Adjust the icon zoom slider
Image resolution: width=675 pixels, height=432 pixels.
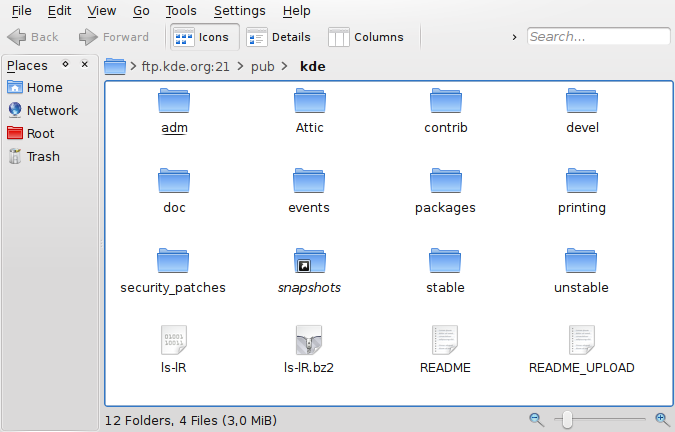(567, 420)
